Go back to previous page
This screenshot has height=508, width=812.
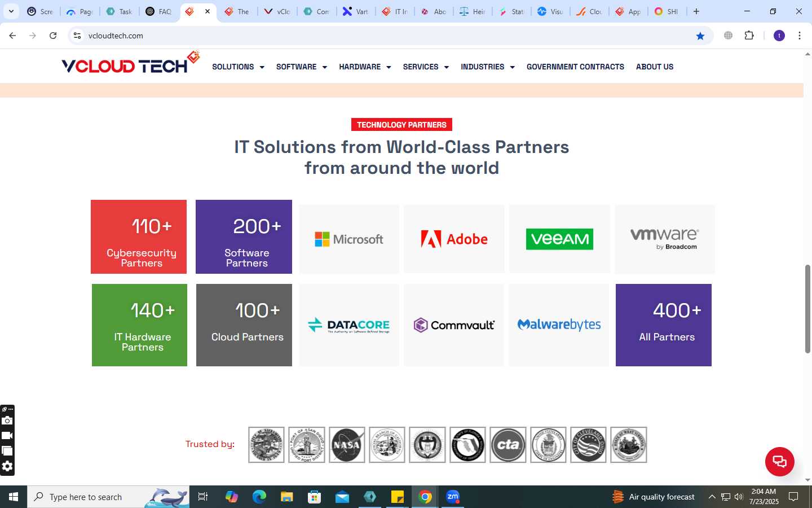[12, 36]
